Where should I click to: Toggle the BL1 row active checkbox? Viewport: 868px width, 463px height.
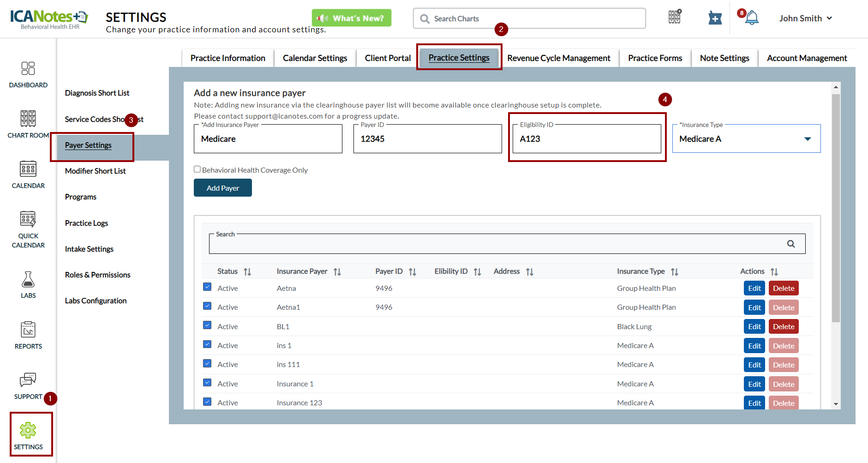(207, 325)
